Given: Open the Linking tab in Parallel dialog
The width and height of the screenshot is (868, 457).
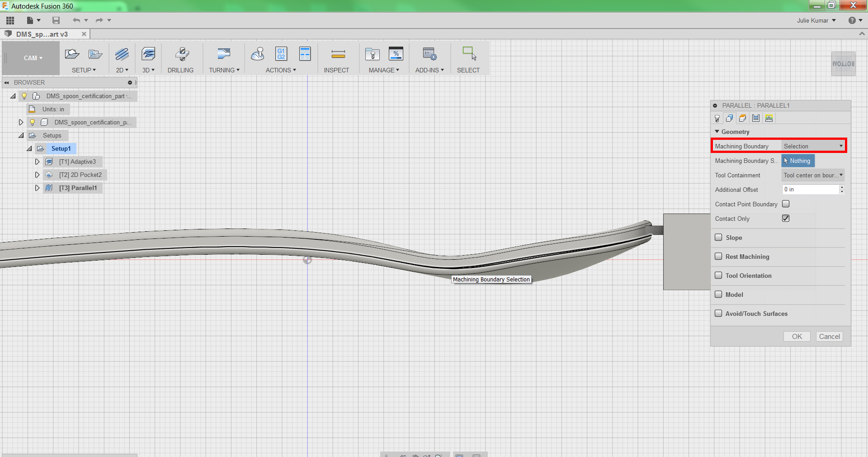Looking at the screenshot, I should click(x=769, y=119).
